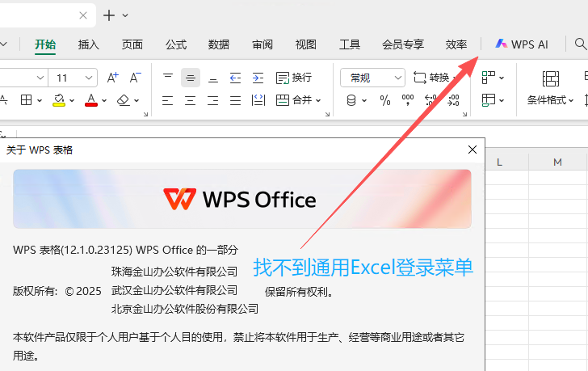
Task: Align text left horizontally
Action: (168, 100)
